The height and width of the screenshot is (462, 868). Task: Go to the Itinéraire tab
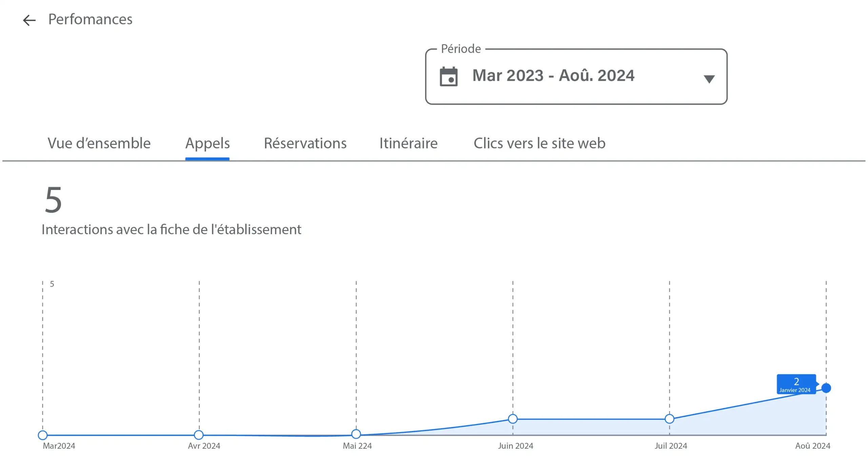coord(408,143)
